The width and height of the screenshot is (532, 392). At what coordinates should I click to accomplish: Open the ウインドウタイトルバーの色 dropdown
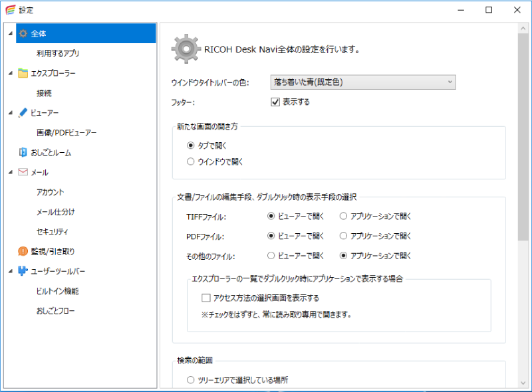click(363, 82)
